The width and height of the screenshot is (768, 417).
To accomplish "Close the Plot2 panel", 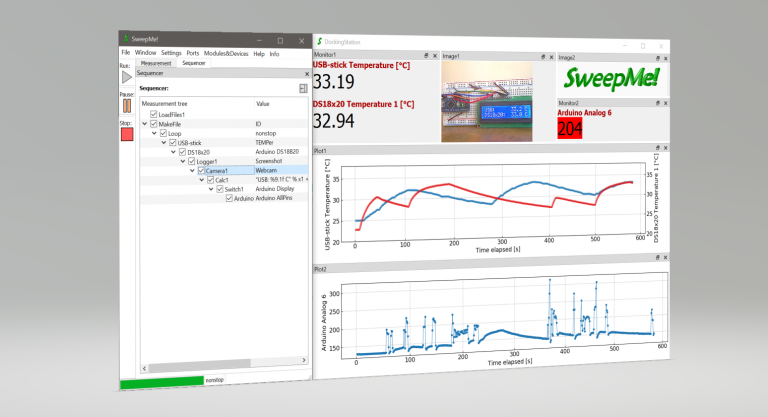I will (x=666, y=257).
